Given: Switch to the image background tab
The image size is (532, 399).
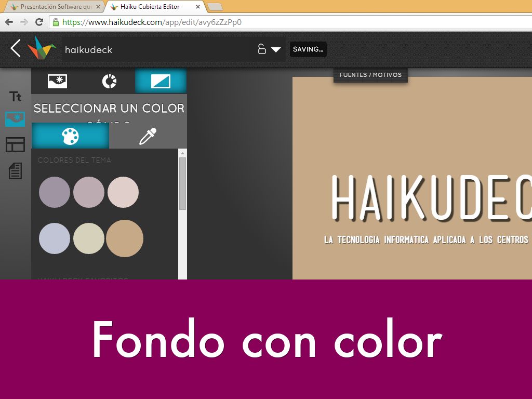Looking at the screenshot, I should click(57, 81).
